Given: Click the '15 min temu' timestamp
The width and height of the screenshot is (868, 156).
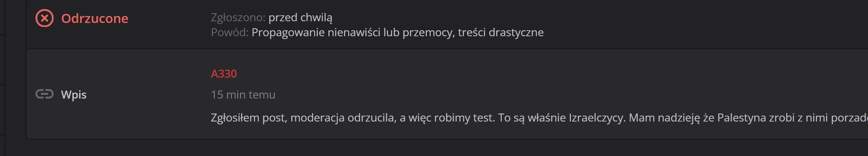Looking at the screenshot, I should [243, 95].
